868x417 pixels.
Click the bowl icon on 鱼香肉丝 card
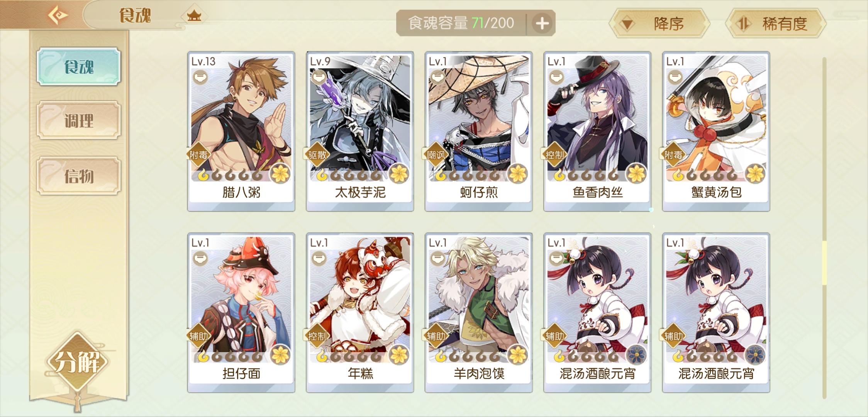pyautogui.click(x=556, y=78)
